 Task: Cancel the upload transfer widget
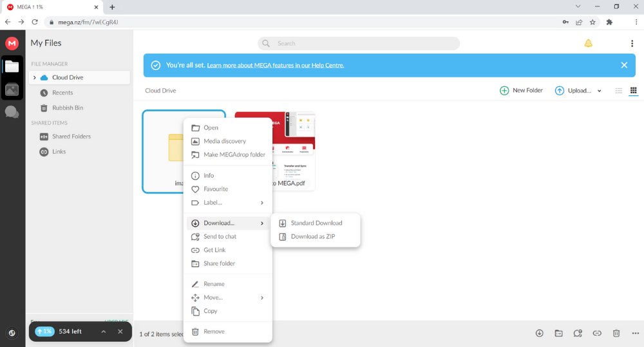pos(120,332)
